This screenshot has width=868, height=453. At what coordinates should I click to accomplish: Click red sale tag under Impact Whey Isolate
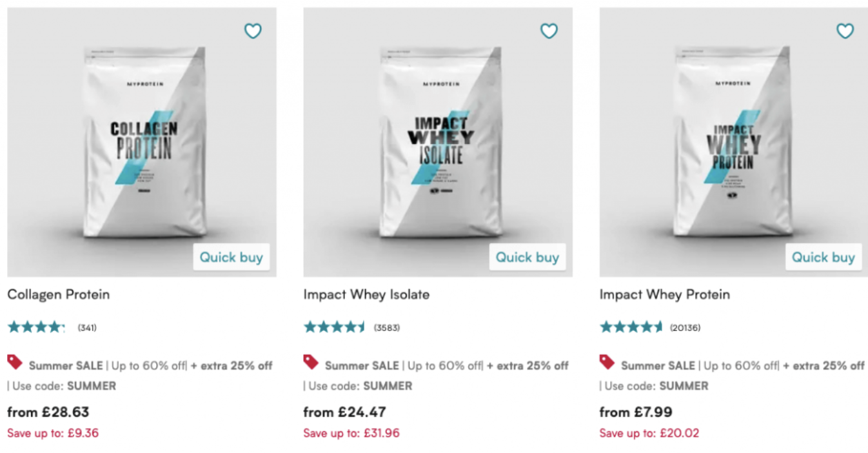click(x=311, y=362)
